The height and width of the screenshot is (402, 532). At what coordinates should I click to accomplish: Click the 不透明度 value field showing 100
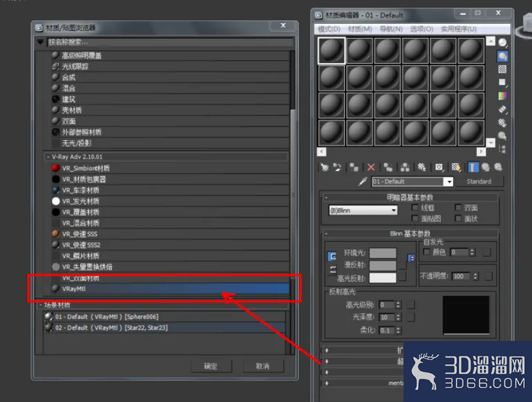(x=461, y=276)
